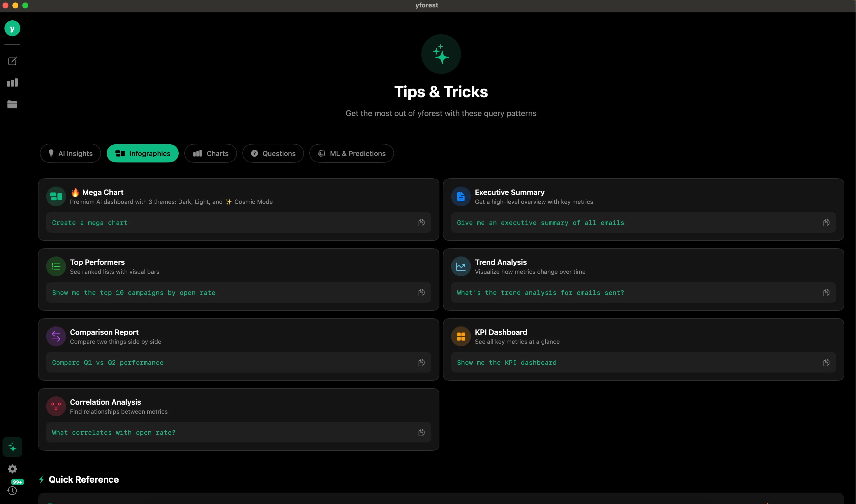Click the 99+ notification badge
This screenshot has height=504, width=856.
pos(17,482)
